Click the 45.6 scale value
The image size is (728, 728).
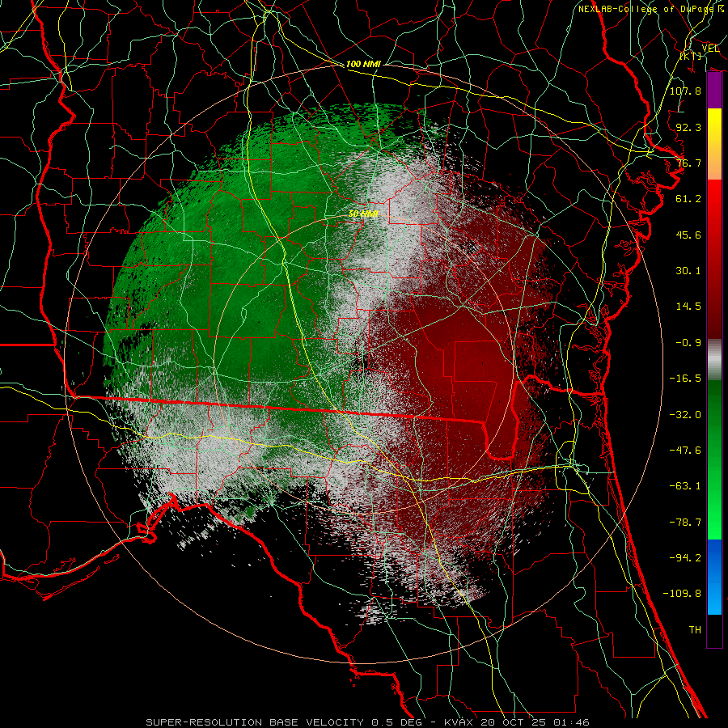(x=688, y=235)
